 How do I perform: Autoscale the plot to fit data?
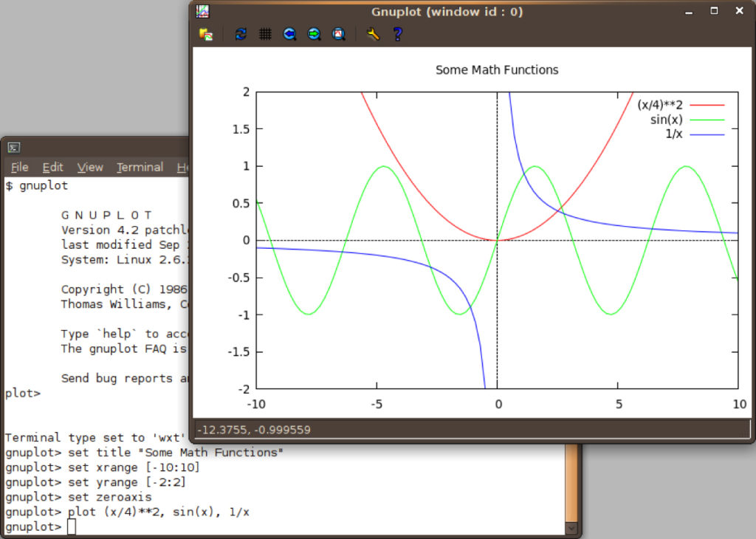339,33
